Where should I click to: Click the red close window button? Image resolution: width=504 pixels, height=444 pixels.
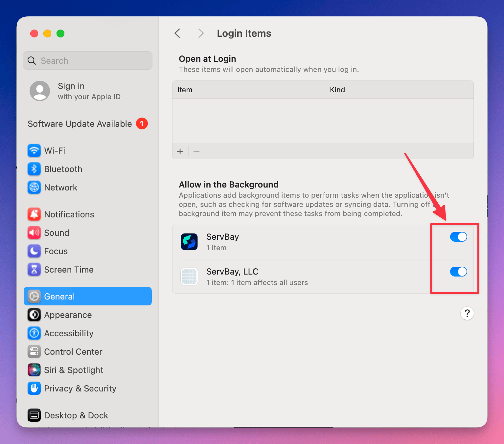34,33
